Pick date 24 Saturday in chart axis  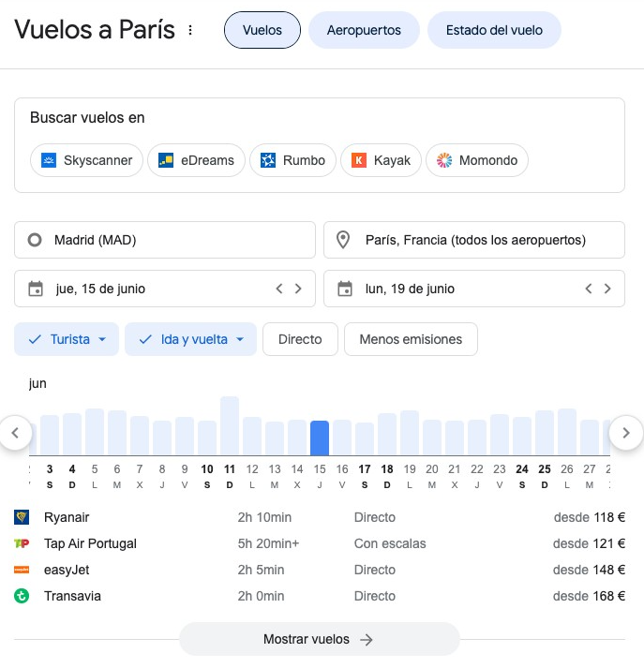pos(522,476)
